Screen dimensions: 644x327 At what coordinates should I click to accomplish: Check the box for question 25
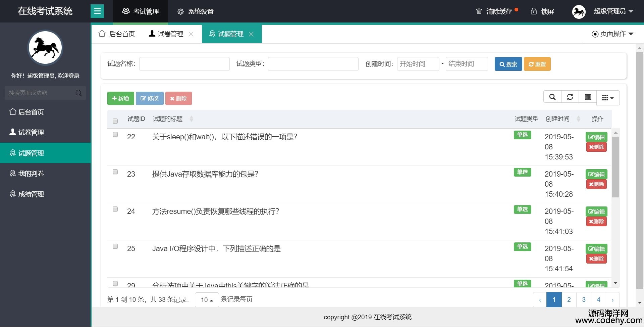115,246
